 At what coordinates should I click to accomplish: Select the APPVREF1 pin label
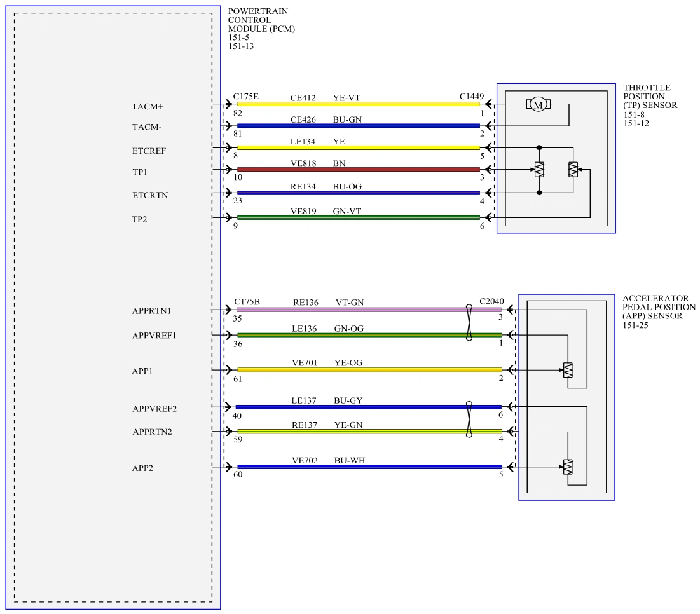154,336
